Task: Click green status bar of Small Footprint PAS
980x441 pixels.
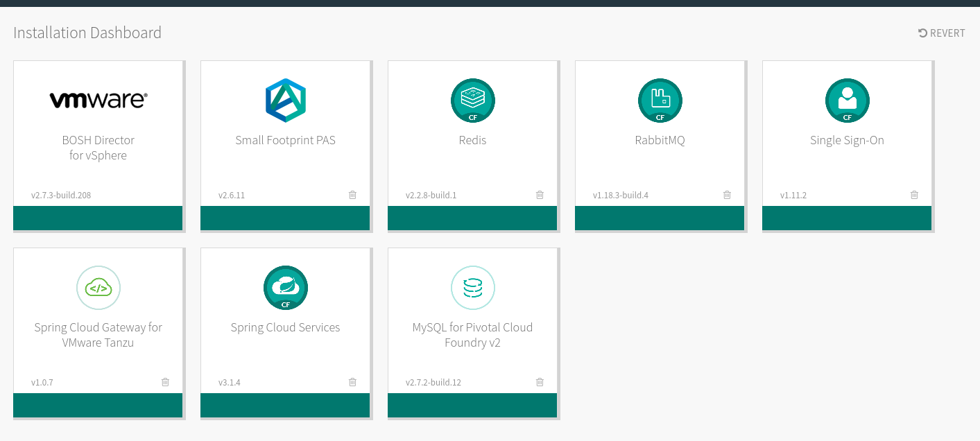Action: (285, 218)
